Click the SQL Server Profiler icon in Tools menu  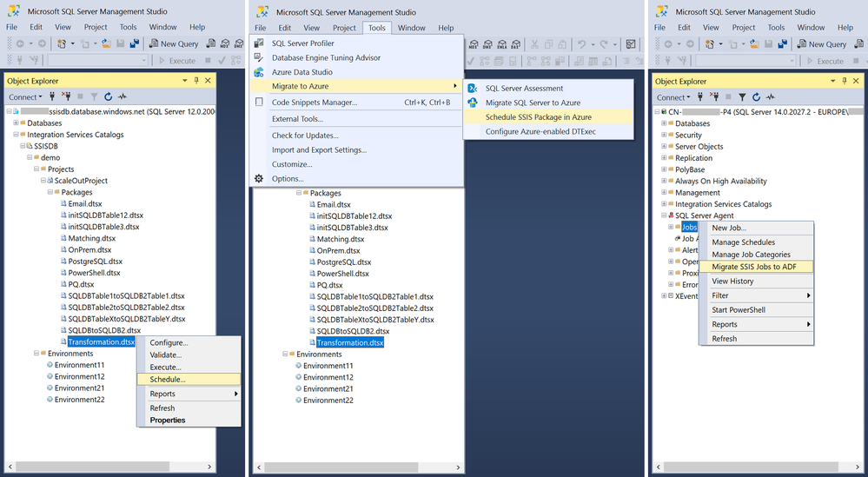tap(259, 43)
